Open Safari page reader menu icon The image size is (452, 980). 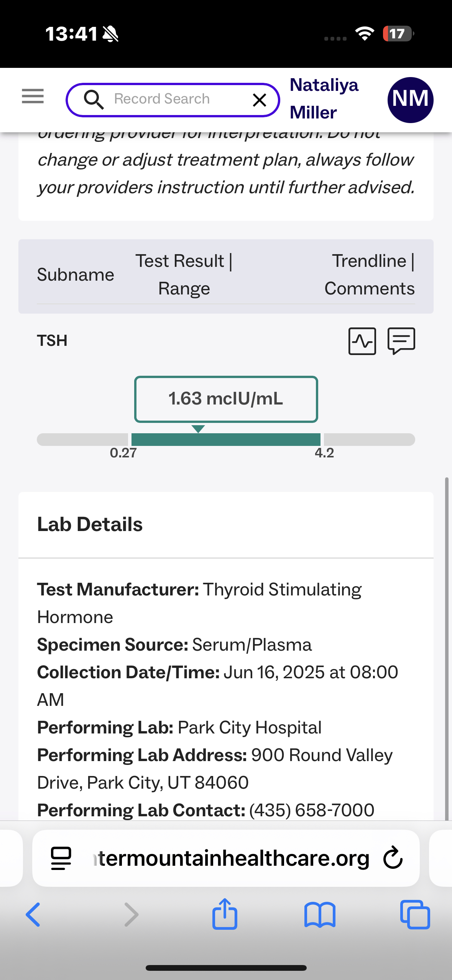pos(61,858)
